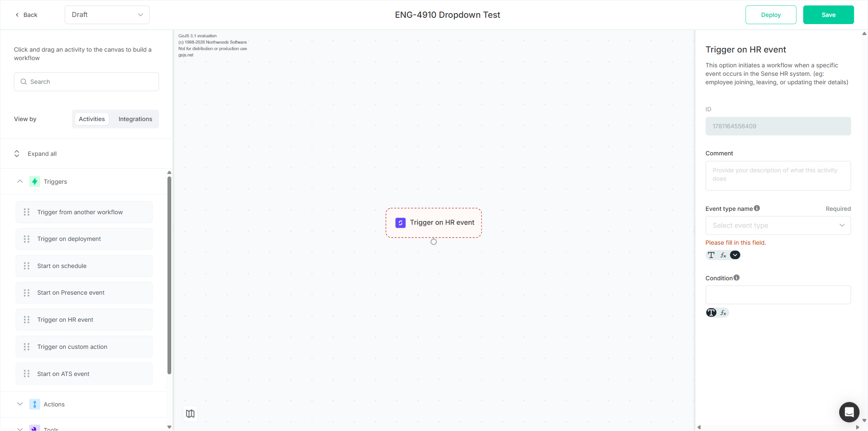Select text mode toggle under Condition
Screen dimensions: 868x431
point(711,312)
